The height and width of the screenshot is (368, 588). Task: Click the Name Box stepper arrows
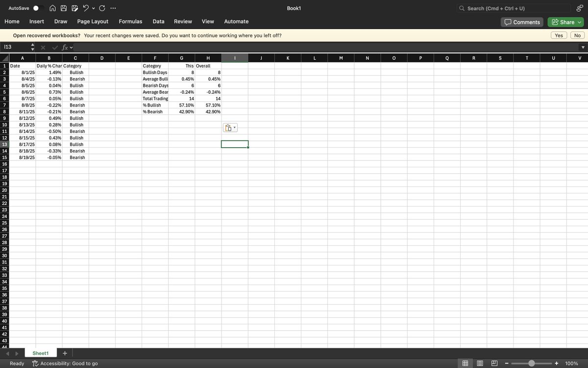tap(33, 47)
